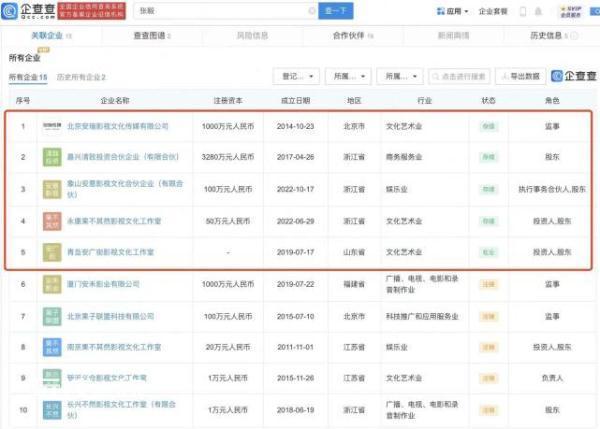Click the 应用 grid icon

[x=440, y=11]
